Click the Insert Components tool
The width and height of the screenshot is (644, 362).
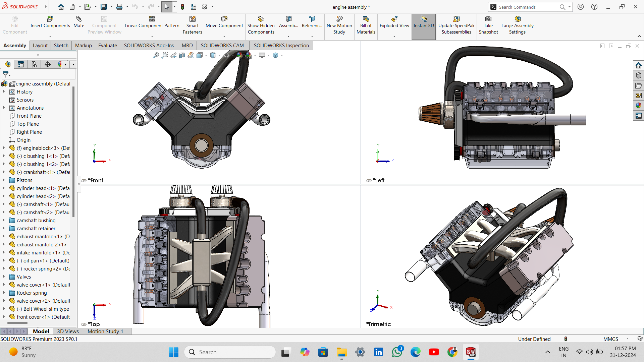(x=50, y=22)
